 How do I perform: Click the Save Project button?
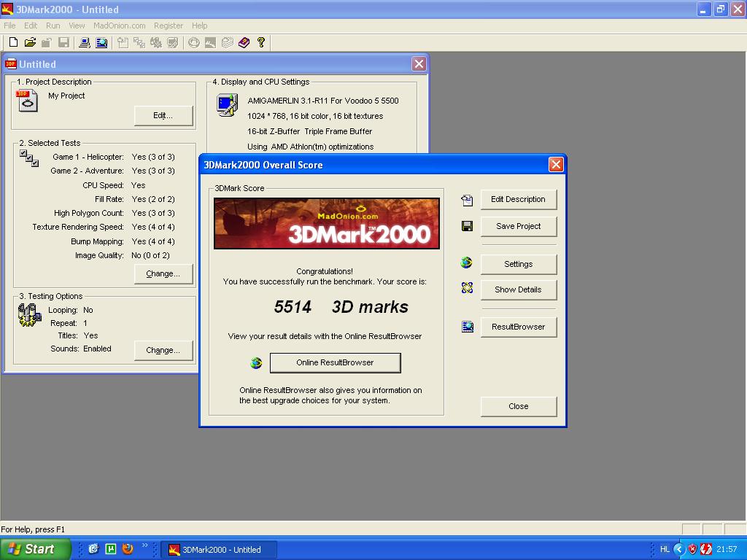519,226
